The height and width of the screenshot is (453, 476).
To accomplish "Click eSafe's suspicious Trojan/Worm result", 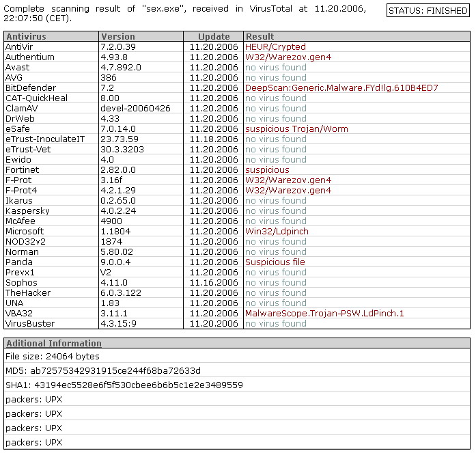I will pos(296,129).
